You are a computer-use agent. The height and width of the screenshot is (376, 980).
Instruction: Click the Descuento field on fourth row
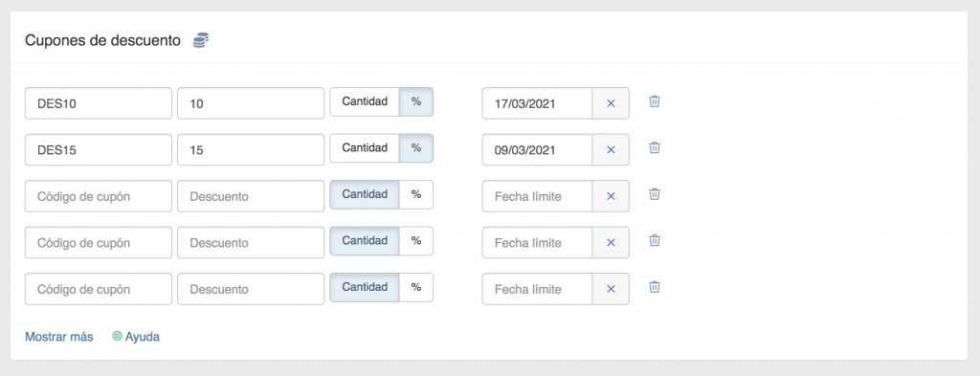tap(251, 242)
